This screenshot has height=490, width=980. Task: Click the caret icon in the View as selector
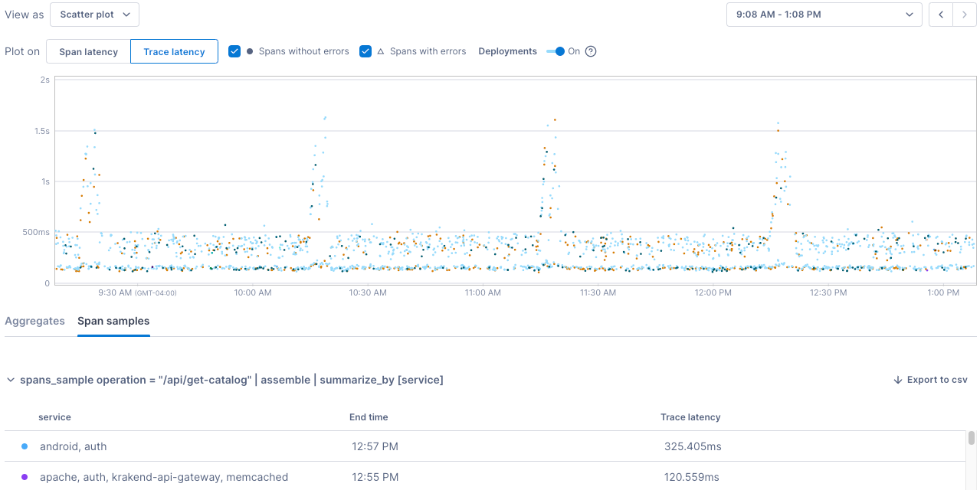click(x=126, y=15)
